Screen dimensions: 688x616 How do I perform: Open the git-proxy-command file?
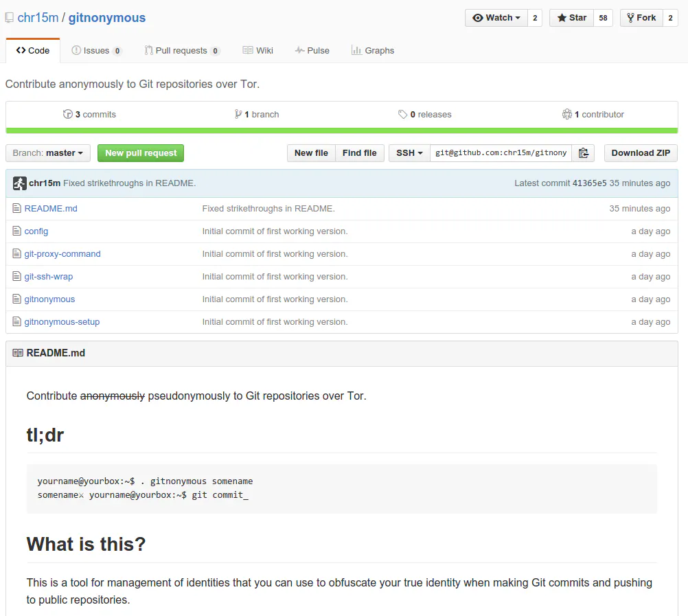coord(62,254)
